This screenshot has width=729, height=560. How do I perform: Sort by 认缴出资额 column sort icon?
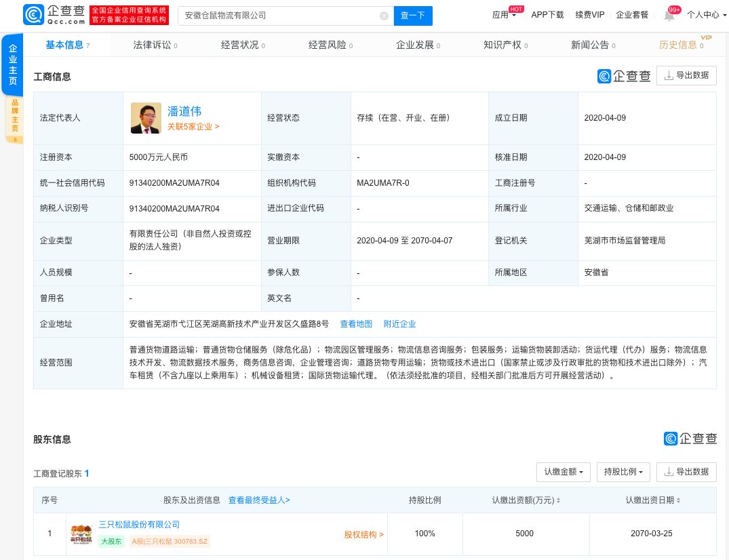pos(559,500)
